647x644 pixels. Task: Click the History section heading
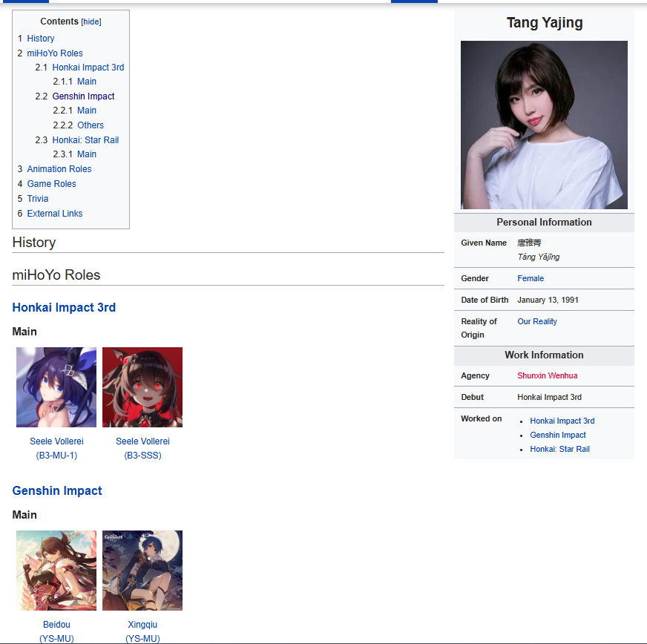coord(34,242)
